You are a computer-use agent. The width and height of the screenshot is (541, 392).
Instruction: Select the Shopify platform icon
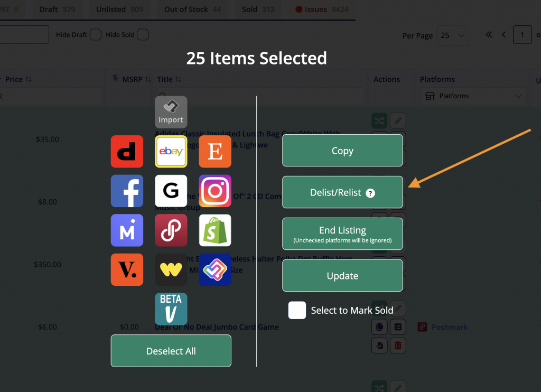pyautogui.click(x=215, y=230)
